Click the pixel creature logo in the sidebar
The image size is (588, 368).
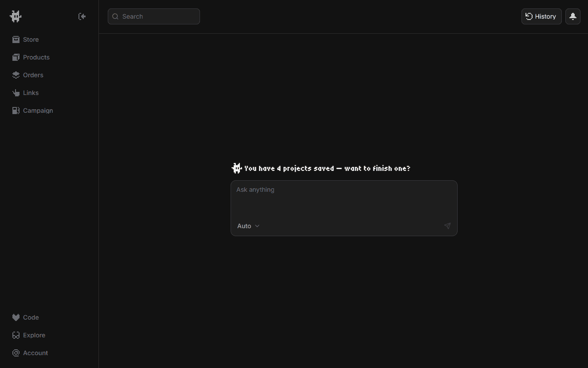[x=16, y=16]
